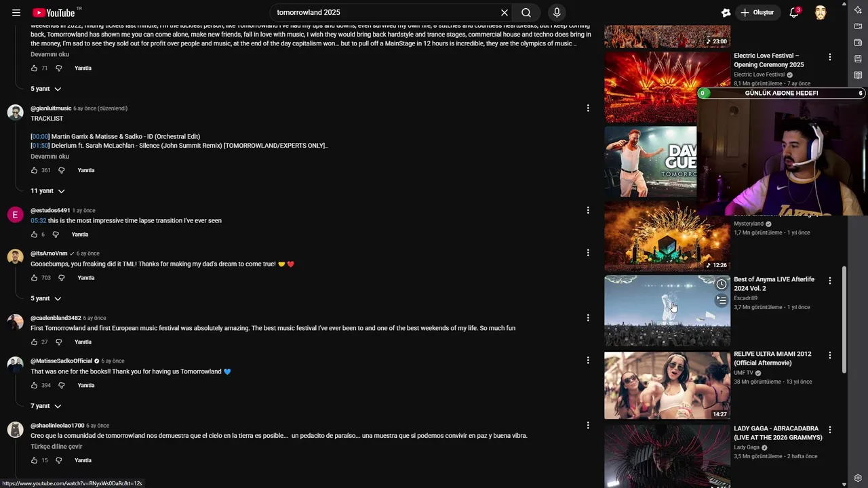Jump to the 05:32 timestamp link

click(x=38, y=221)
